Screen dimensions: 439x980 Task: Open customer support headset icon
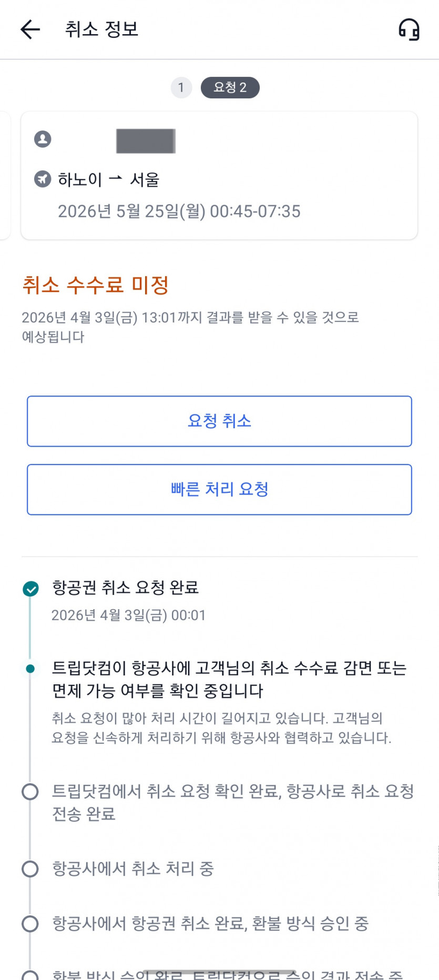pos(409,29)
